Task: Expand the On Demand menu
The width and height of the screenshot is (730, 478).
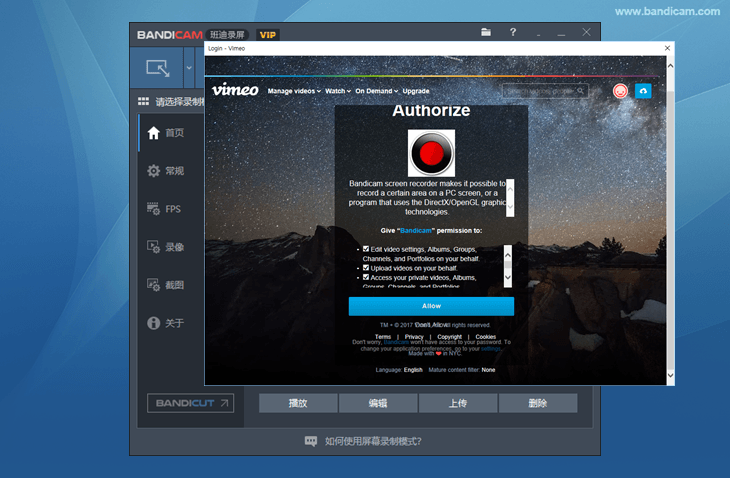Action: coord(377,91)
